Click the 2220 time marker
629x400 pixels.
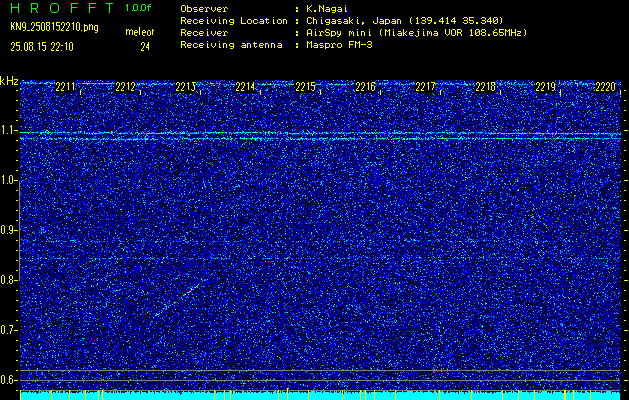pyautogui.click(x=605, y=87)
